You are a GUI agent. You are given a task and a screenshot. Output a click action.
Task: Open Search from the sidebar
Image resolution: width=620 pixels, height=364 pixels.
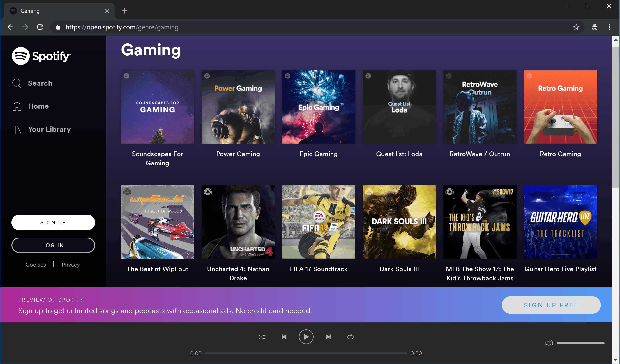coord(32,83)
